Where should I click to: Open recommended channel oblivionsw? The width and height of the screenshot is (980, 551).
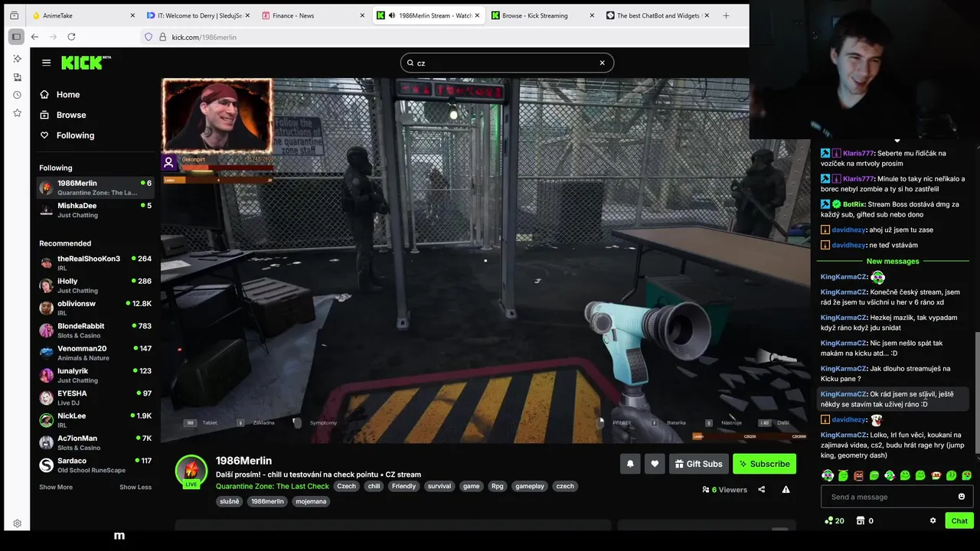tap(96, 308)
